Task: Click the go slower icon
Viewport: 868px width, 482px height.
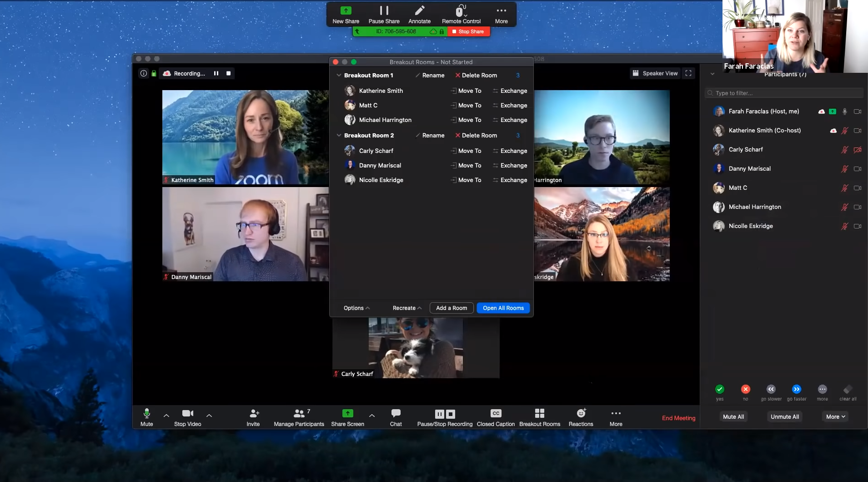Action: (x=771, y=389)
